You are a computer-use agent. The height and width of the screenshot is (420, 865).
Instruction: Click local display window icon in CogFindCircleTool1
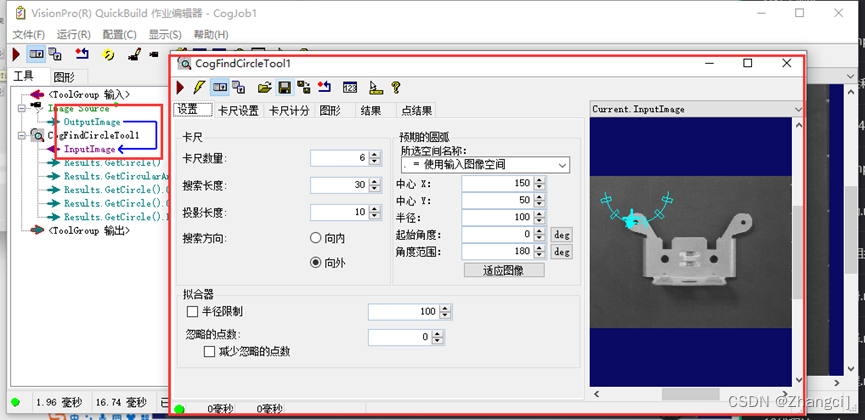[238, 87]
